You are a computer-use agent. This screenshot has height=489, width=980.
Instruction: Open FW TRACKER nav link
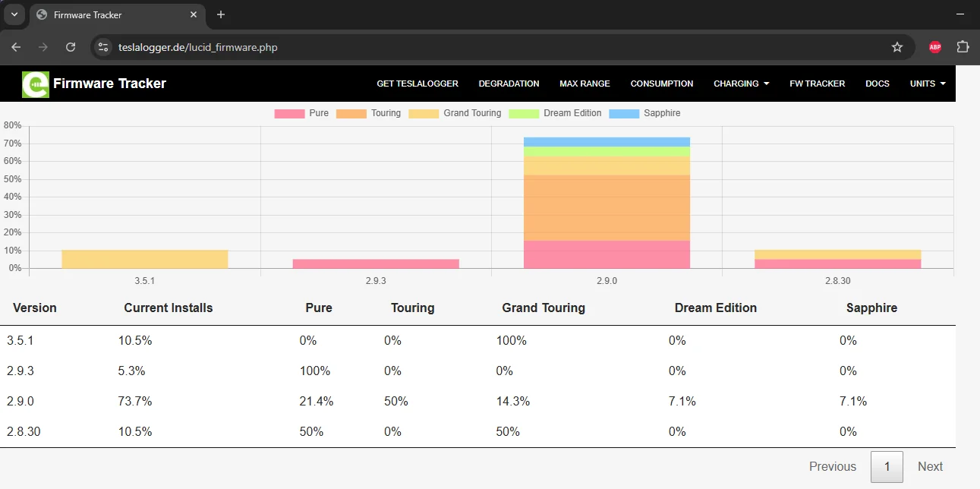coord(817,84)
